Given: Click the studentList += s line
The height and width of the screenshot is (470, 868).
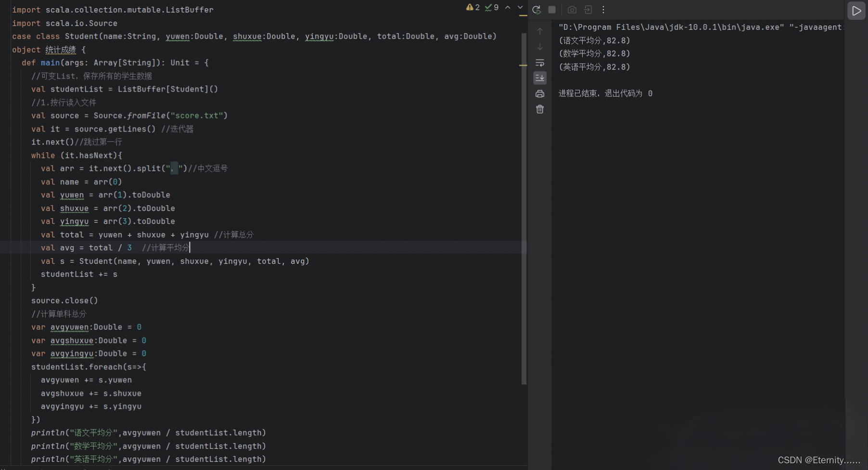Looking at the screenshot, I should point(79,274).
